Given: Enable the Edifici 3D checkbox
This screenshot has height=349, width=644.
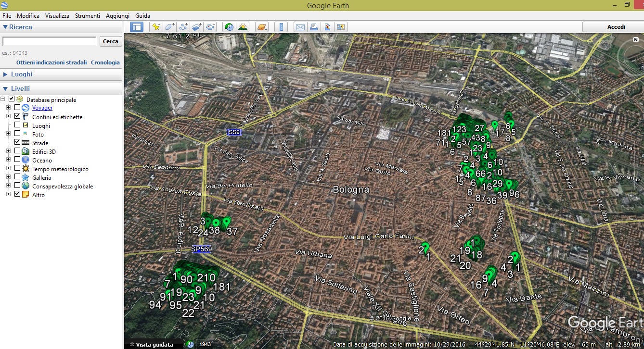Looking at the screenshot, I should point(17,151).
